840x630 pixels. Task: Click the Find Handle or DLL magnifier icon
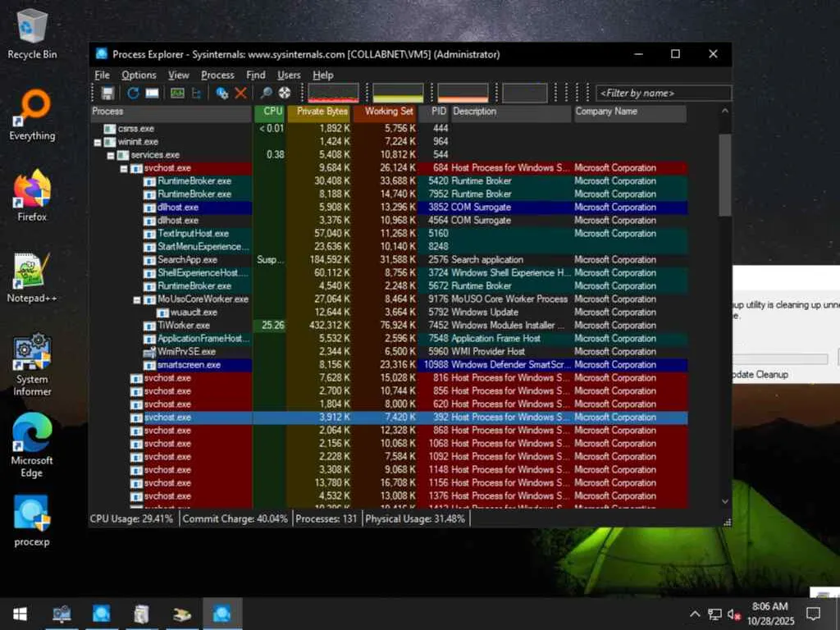pos(266,94)
